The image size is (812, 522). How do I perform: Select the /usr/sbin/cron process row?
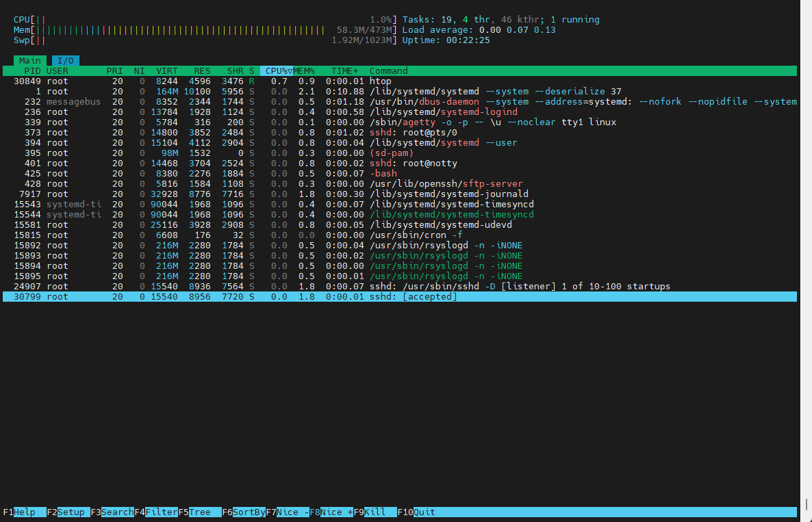coord(400,235)
